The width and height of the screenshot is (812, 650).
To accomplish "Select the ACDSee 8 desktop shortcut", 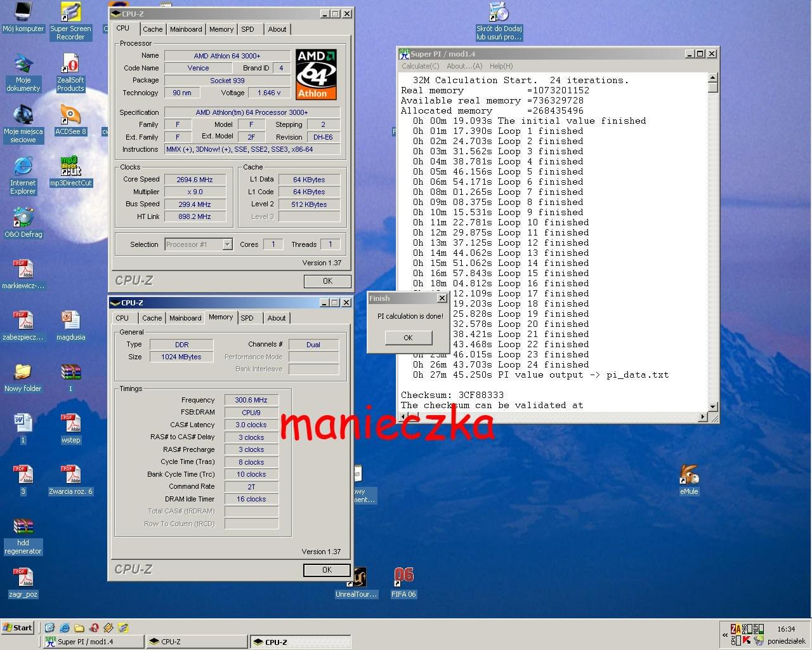I will 70,121.
